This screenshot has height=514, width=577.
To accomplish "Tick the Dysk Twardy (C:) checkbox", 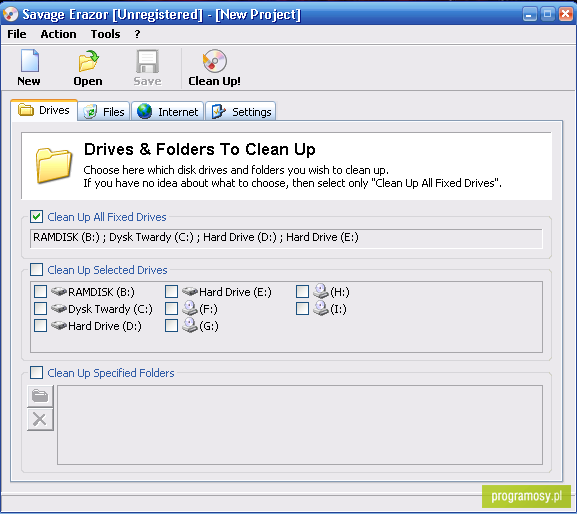I will coord(40,308).
